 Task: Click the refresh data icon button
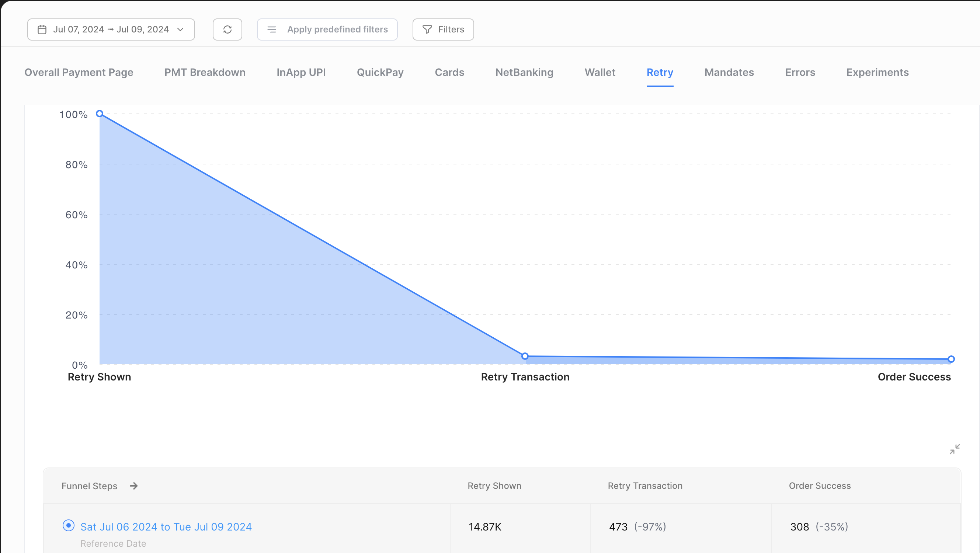pyautogui.click(x=227, y=29)
